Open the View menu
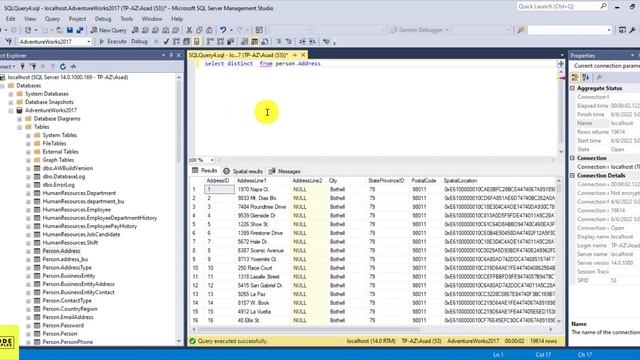Viewport: 640px width, 360px height. pyautogui.click(x=30, y=19)
